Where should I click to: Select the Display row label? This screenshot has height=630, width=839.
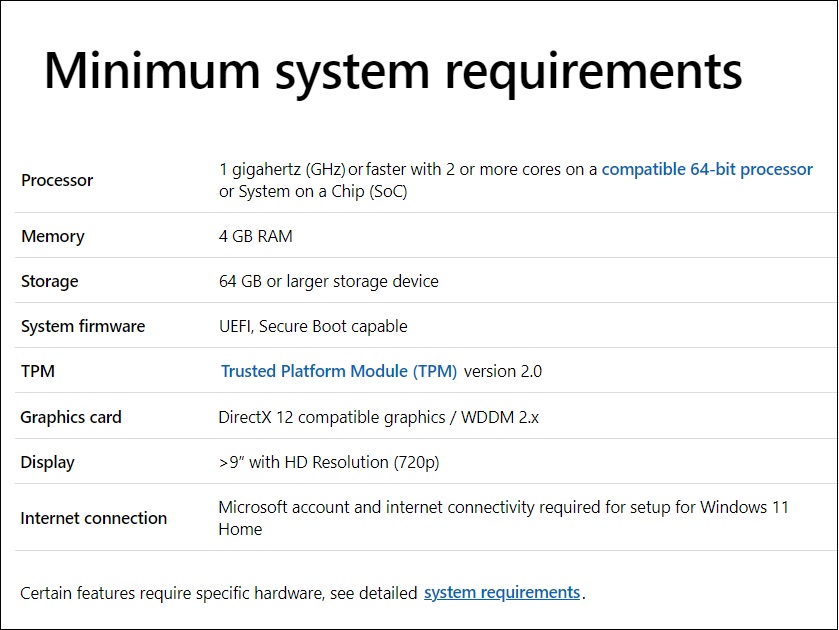click(x=48, y=462)
